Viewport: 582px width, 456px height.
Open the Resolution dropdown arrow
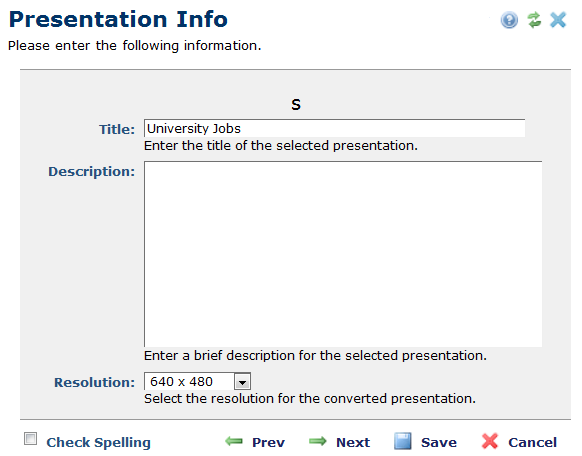tap(242, 381)
